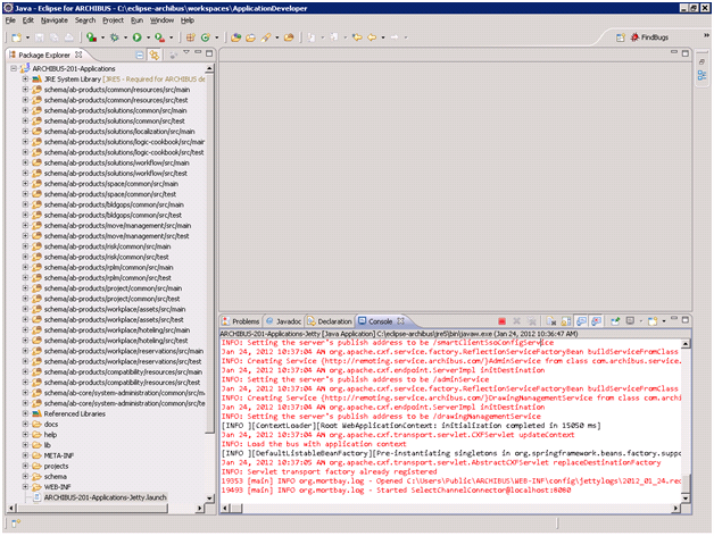
Task: Toggle Show Console on standard output change
Action: click(581, 322)
